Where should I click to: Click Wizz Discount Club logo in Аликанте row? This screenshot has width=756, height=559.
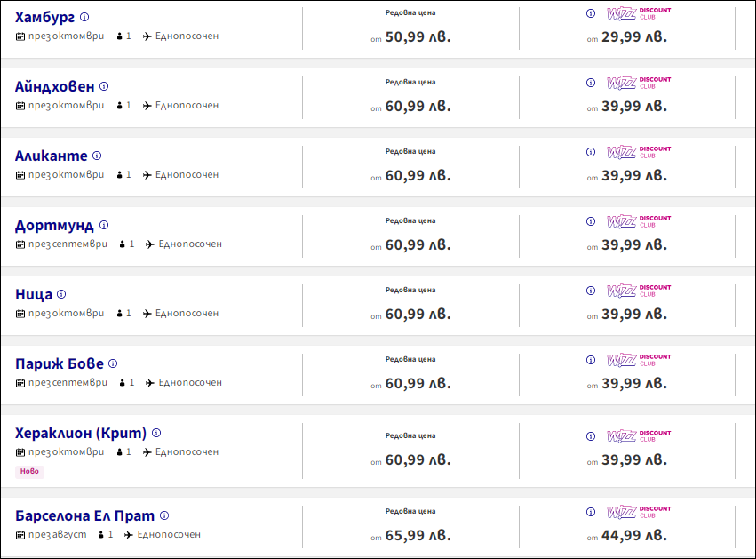point(639,152)
